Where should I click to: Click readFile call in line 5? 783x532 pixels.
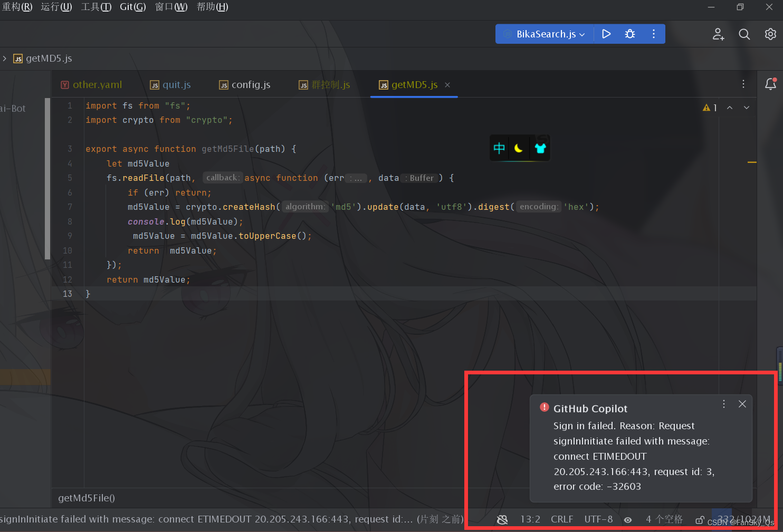[144, 178]
